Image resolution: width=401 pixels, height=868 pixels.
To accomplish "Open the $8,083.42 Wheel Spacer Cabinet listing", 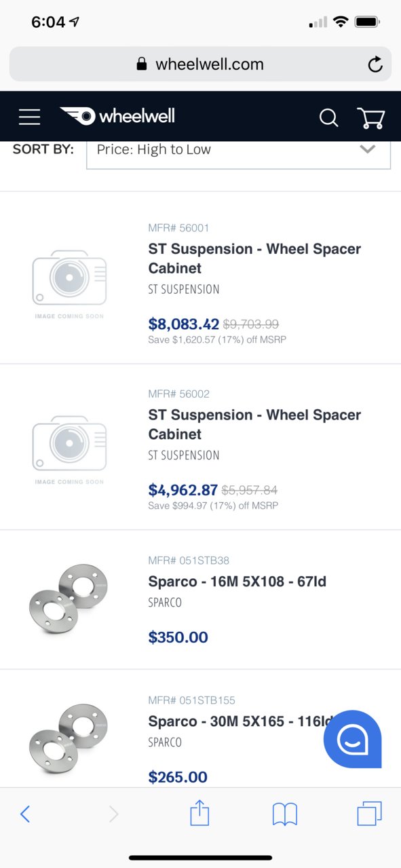I will pyautogui.click(x=254, y=259).
